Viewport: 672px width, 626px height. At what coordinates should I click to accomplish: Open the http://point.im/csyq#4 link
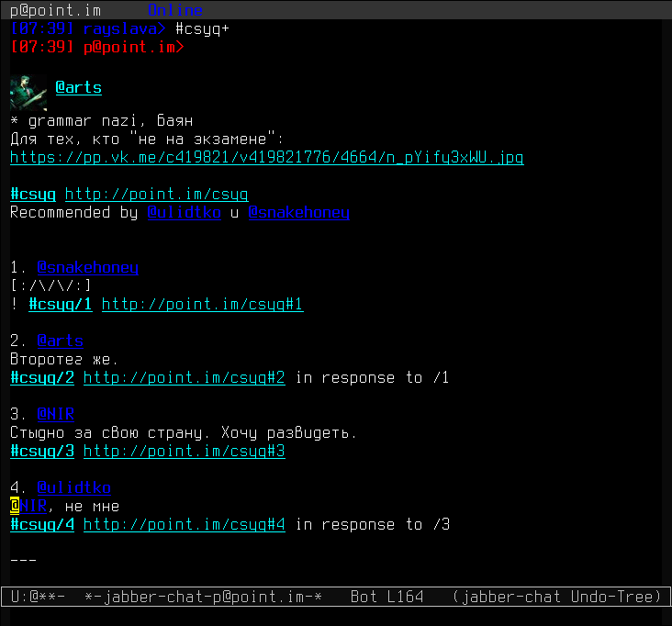[185, 525]
